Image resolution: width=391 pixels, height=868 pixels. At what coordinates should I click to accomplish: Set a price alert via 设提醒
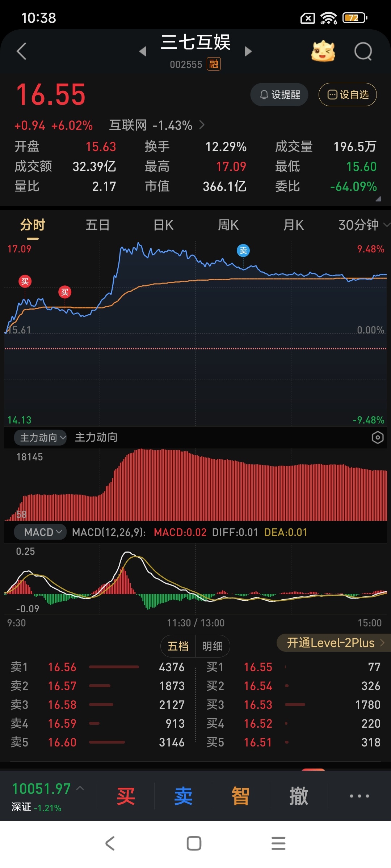[279, 95]
